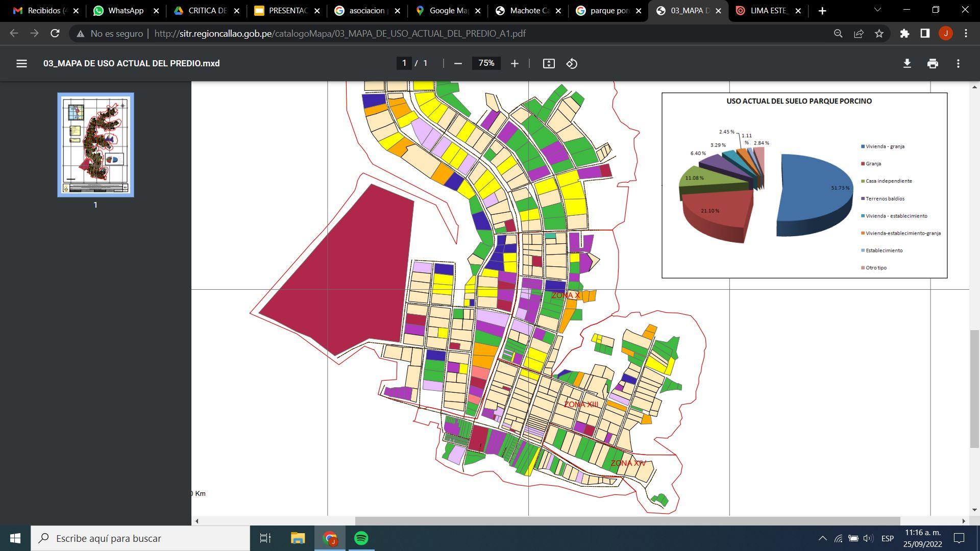Click the PDF zoom out button
Screen dimensions: 980x551
[x=458, y=63]
